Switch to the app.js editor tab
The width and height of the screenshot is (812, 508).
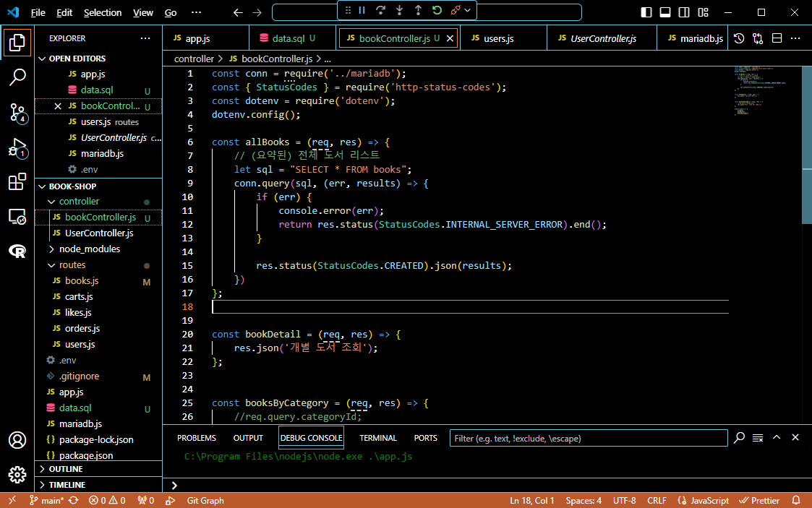coord(205,38)
